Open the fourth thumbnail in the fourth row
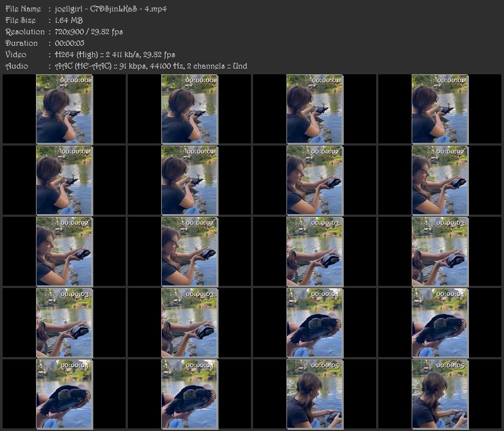 (440, 323)
